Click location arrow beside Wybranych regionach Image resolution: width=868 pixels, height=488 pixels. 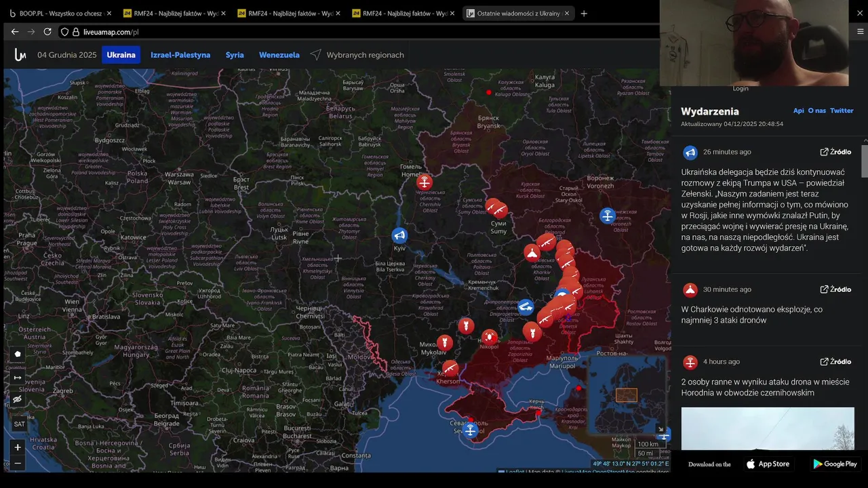(316, 55)
